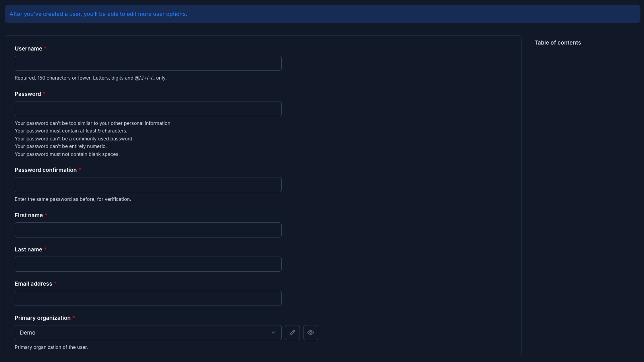Focus the Email address field
This screenshot has height=362, width=644.
click(148, 298)
